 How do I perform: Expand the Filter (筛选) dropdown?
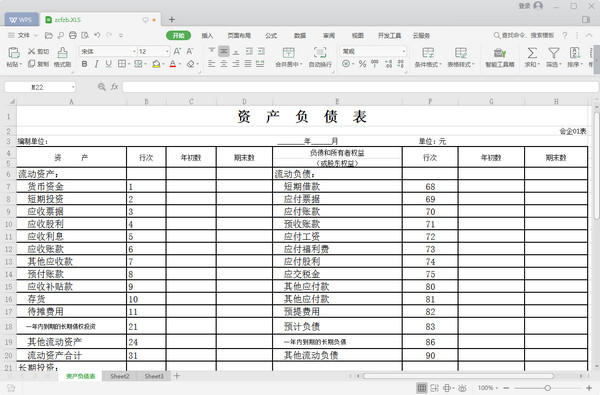point(560,64)
